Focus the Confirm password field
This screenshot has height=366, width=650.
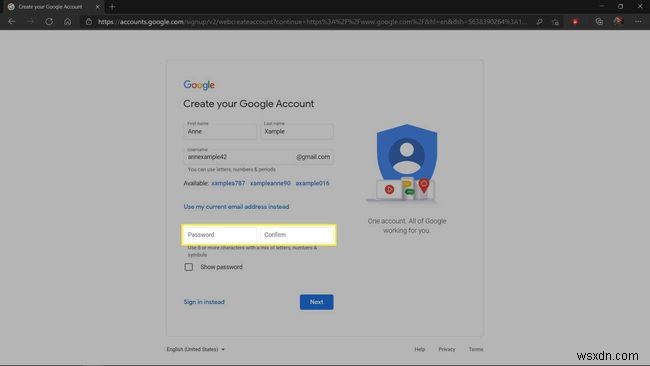click(x=297, y=235)
